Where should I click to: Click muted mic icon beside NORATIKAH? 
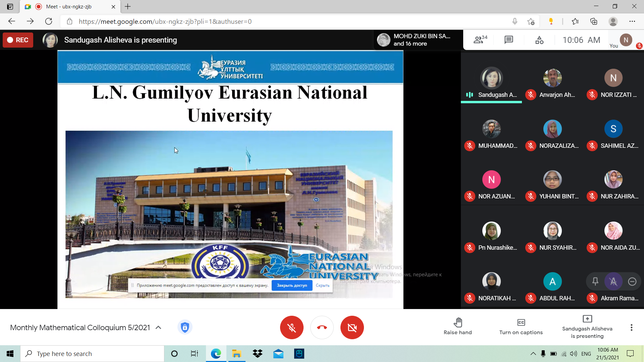(x=470, y=298)
